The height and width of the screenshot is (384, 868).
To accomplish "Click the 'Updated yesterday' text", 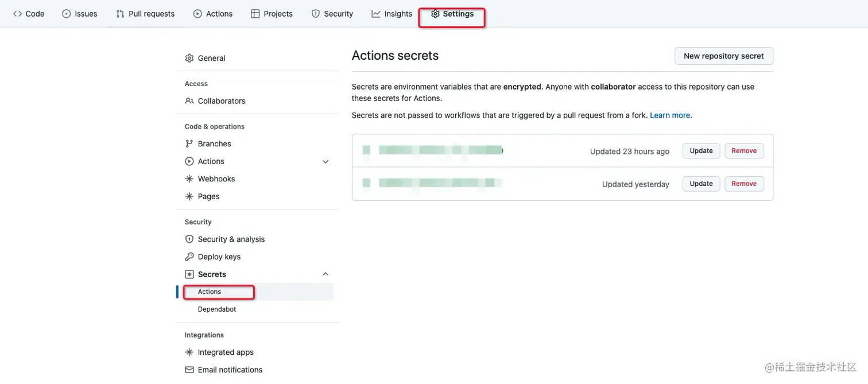I will tap(635, 184).
